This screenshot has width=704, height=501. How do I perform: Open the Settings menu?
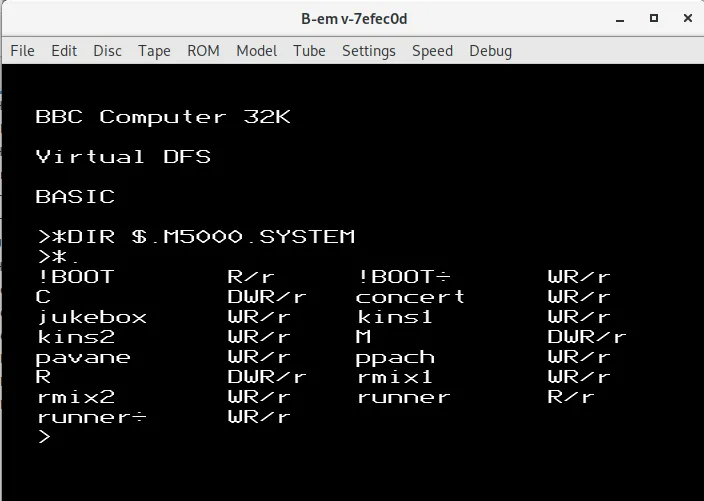[x=369, y=51]
